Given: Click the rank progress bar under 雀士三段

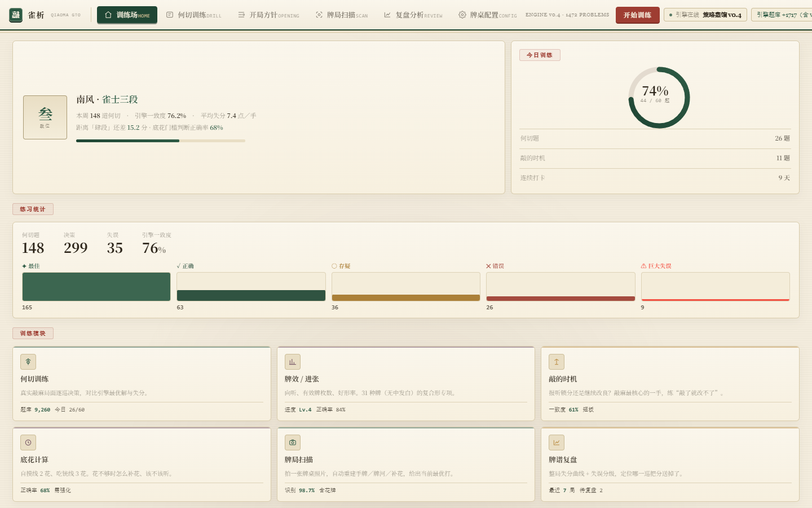Looking at the screenshot, I should (x=161, y=141).
